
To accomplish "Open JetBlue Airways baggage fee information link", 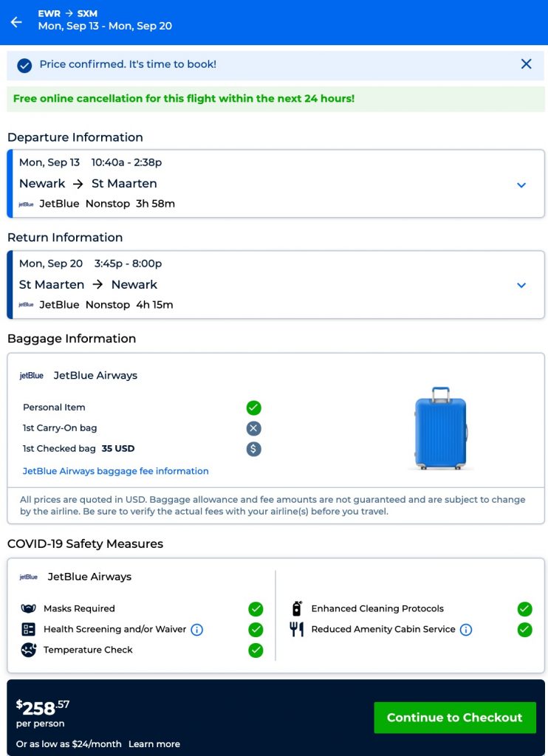I will [115, 471].
